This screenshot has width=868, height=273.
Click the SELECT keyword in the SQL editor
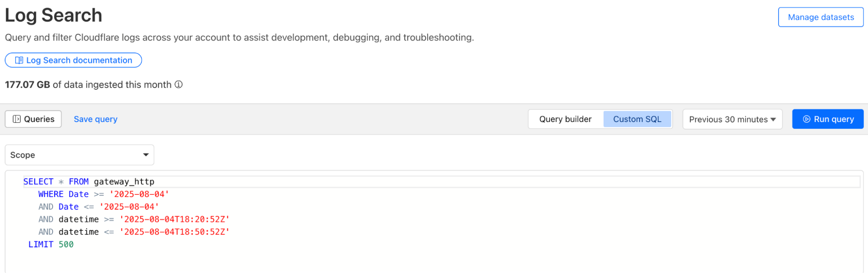pos(38,181)
